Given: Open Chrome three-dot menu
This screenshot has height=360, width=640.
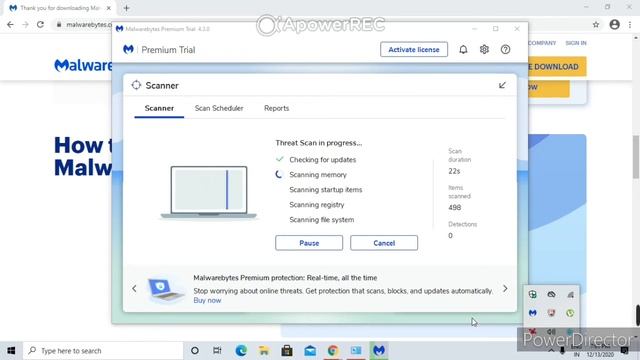Looking at the screenshot, I should [630, 24].
